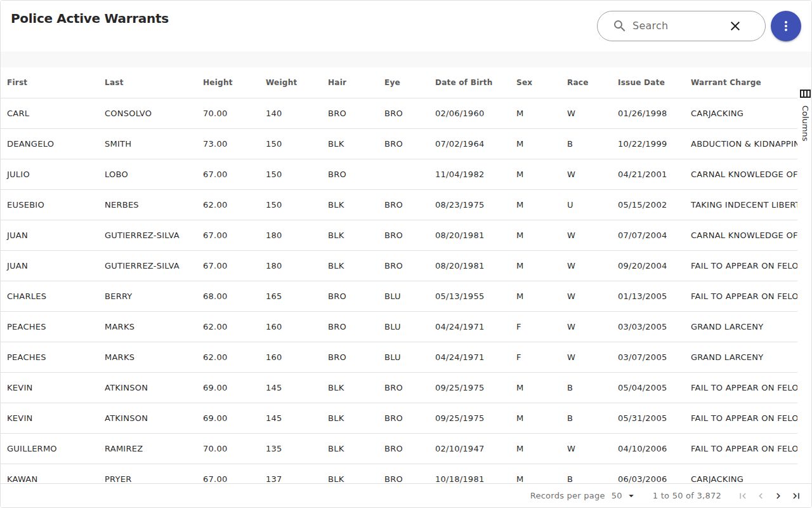The height and width of the screenshot is (508, 812).
Task: Sort by the Height column header
Action: pyautogui.click(x=218, y=83)
